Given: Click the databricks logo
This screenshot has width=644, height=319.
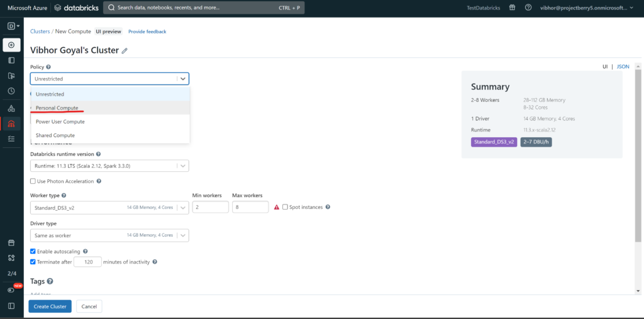Looking at the screenshot, I should coord(75,8).
